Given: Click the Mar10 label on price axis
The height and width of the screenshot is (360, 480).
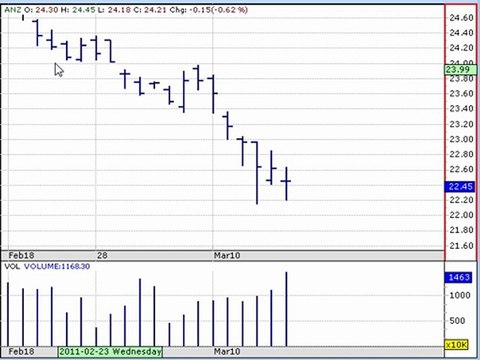Looking at the screenshot, I should [x=227, y=256].
